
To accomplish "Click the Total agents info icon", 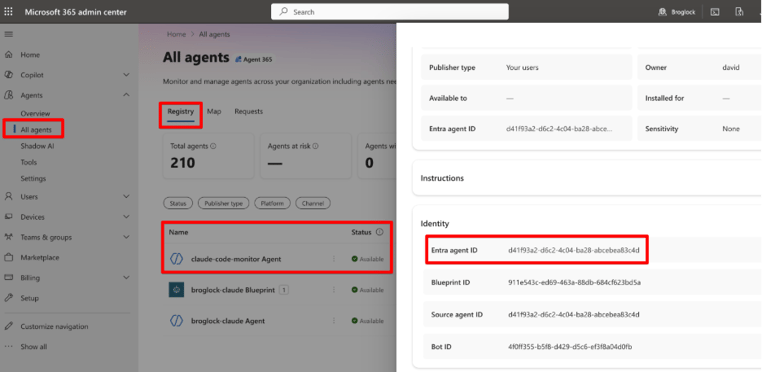I will [213, 146].
